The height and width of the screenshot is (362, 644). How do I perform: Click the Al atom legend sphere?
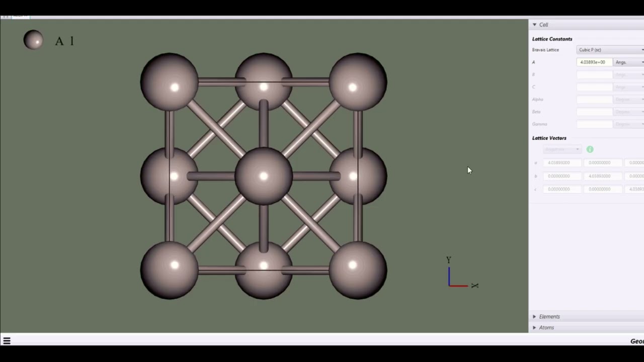(x=33, y=40)
